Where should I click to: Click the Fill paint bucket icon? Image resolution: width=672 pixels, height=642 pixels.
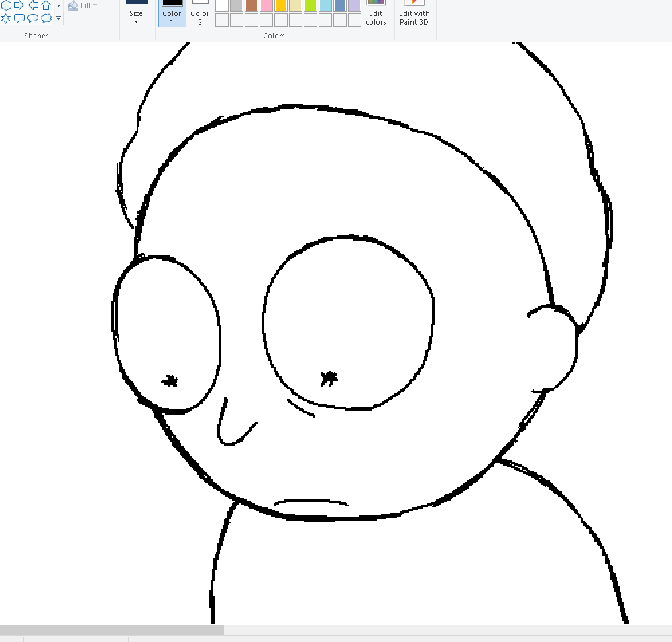(73, 5)
